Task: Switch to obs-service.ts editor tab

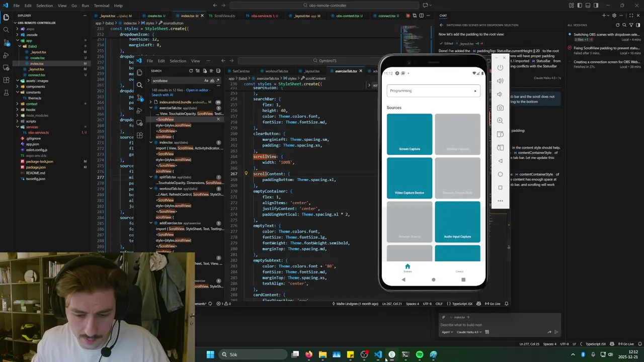Action: 261,16
